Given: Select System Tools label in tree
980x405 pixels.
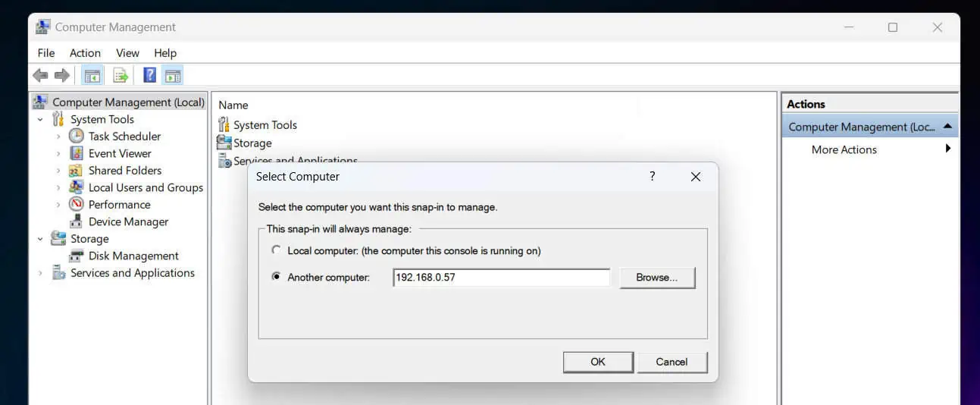Looking at the screenshot, I should pyautogui.click(x=102, y=119).
